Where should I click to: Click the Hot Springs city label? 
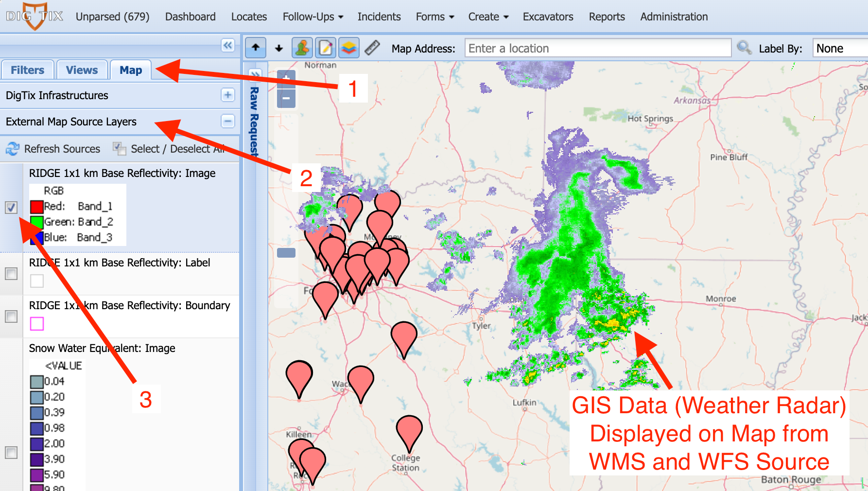point(650,119)
